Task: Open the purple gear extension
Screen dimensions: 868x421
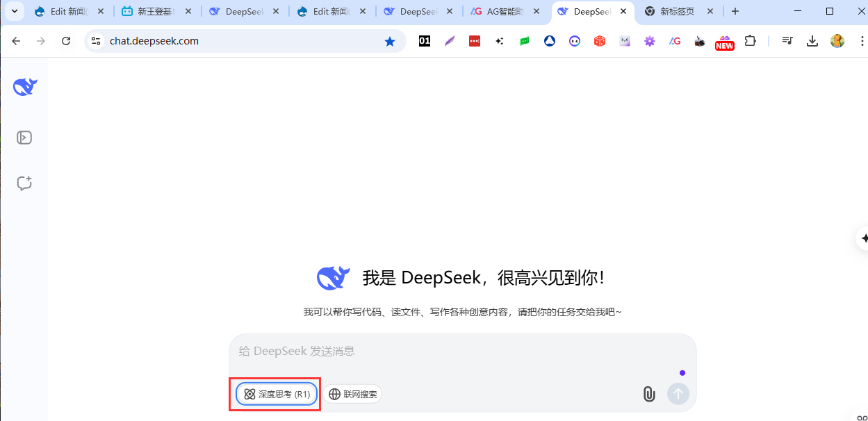Action: pos(650,41)
